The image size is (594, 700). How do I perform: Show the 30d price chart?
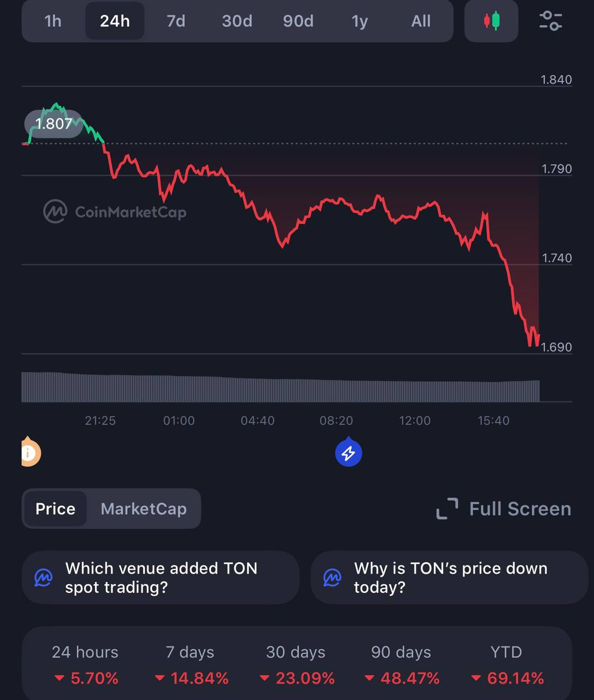tap(237, 21)
